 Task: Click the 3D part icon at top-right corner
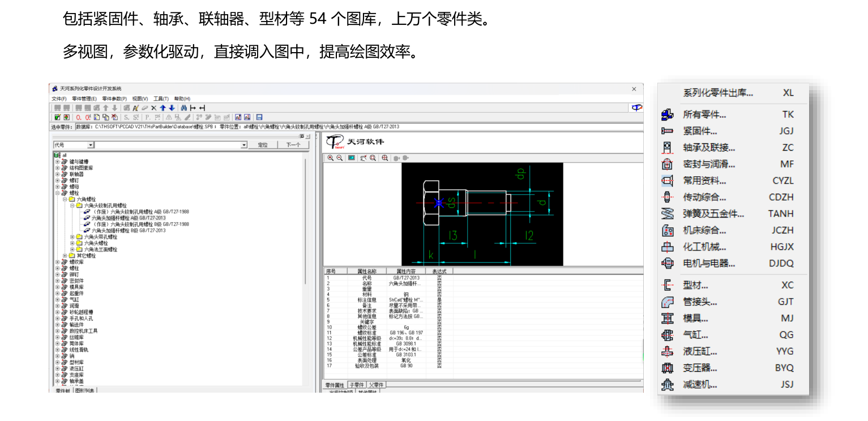[637, 108]
